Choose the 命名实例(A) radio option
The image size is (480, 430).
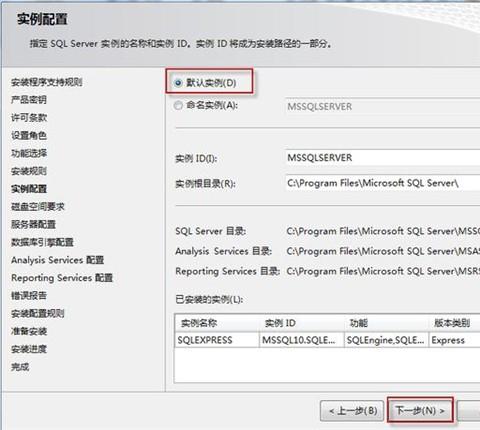[178, 105]
